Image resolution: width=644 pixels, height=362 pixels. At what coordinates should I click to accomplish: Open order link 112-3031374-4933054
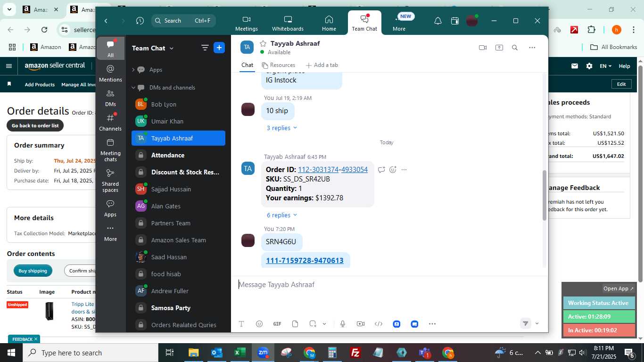coord(333,170)
